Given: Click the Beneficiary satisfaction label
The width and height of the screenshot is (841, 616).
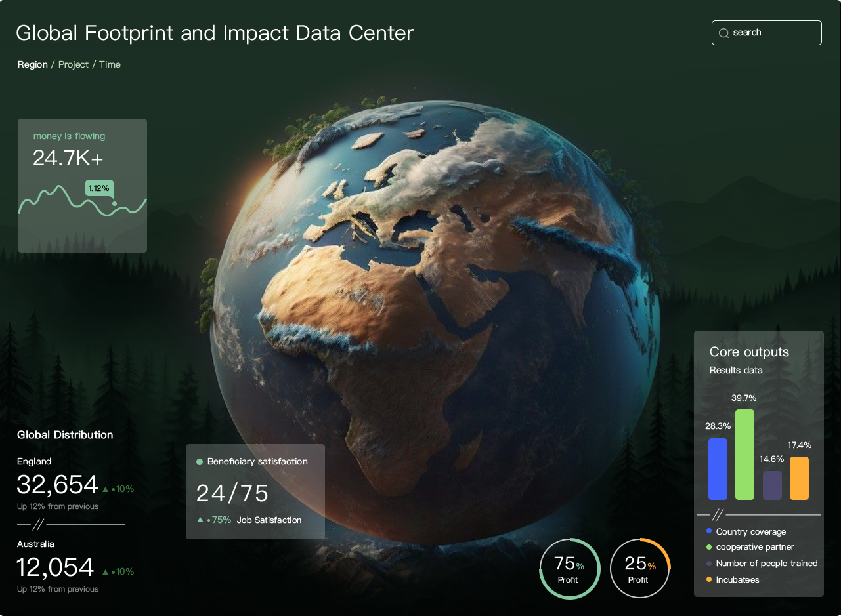Looking at the screenshot, I should pyautogui.click(x=257, y=461).
